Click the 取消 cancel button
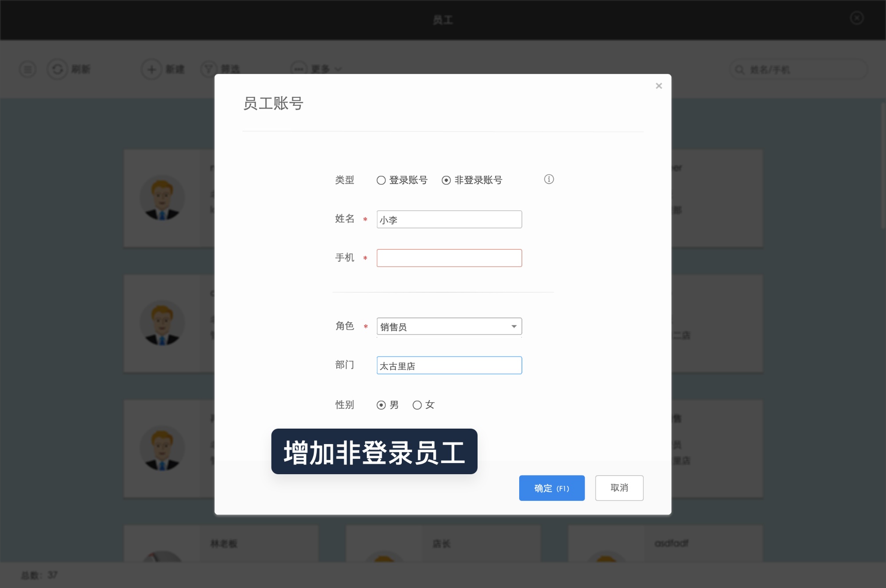886x588 pixels. point(619,488)
